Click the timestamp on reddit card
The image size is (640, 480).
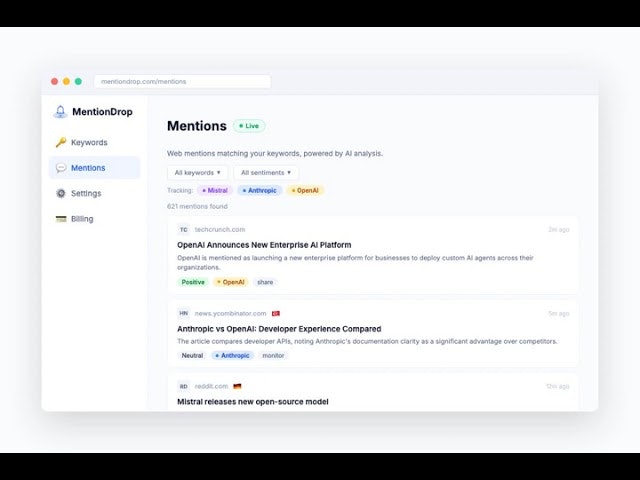[x=558, y=386]
